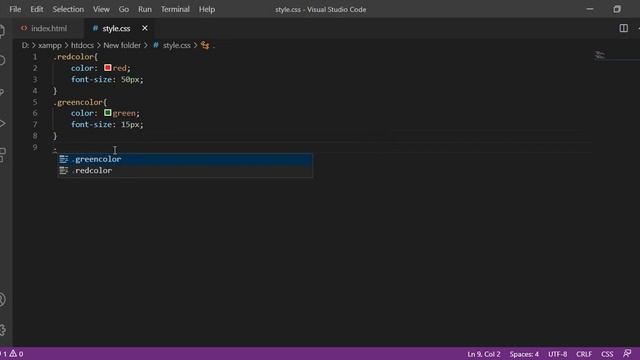
Task: Click the feedback icon in status bar
Action: pyautogui.click(x=627, y=353)
